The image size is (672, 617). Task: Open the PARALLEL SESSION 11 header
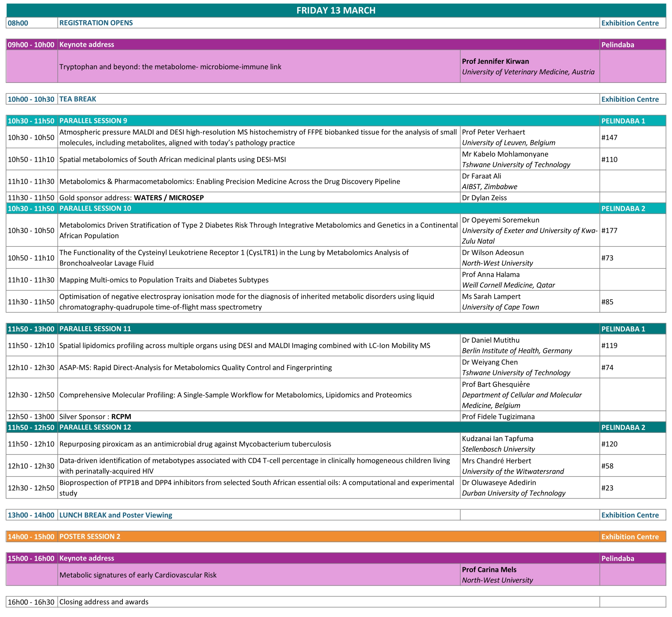point(95,329)
